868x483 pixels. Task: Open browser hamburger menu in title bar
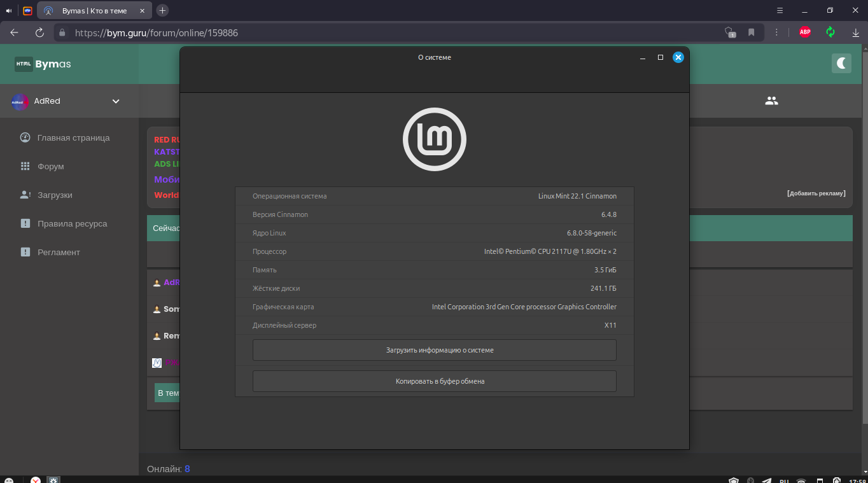click(780, 11)
